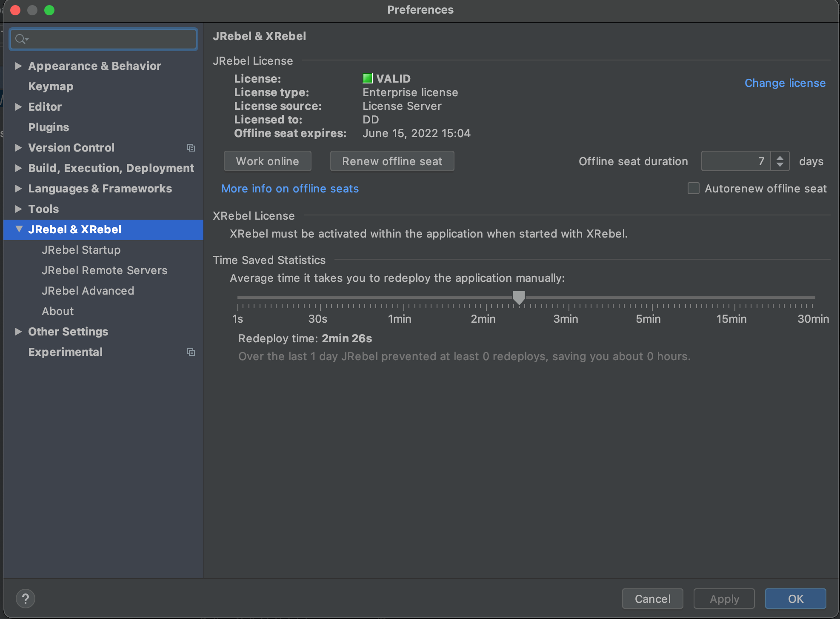The height and width of the screenshot is (619, 840).
Task: Click the 'June 15, 2022 15:04' expiry value
Action: tap(417, 134)
